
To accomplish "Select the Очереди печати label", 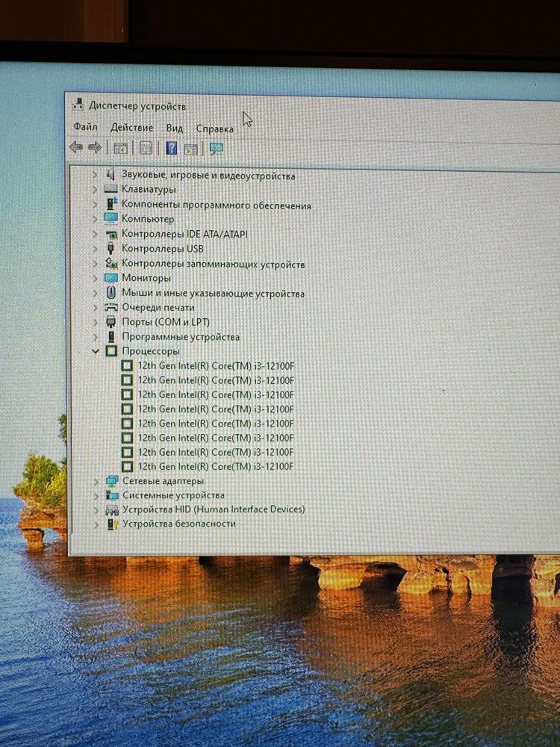I will coord(158,307).
